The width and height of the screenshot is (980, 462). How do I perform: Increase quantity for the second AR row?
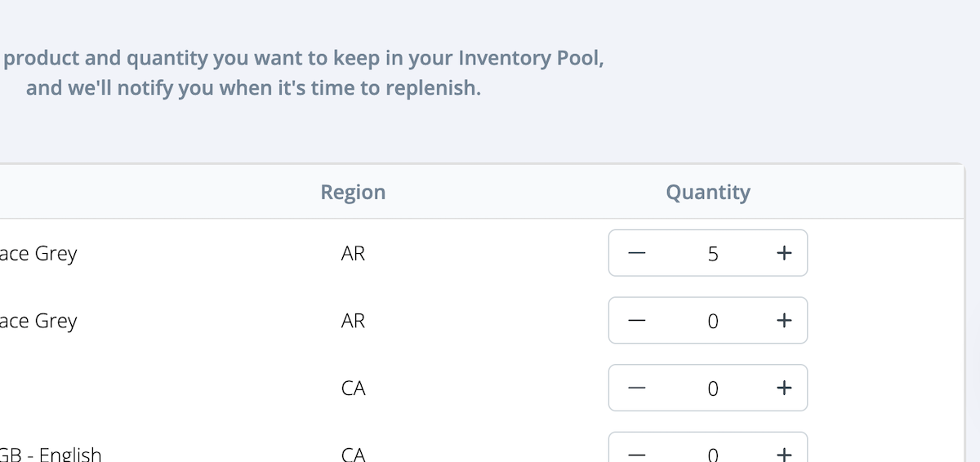tap(784, 321)
